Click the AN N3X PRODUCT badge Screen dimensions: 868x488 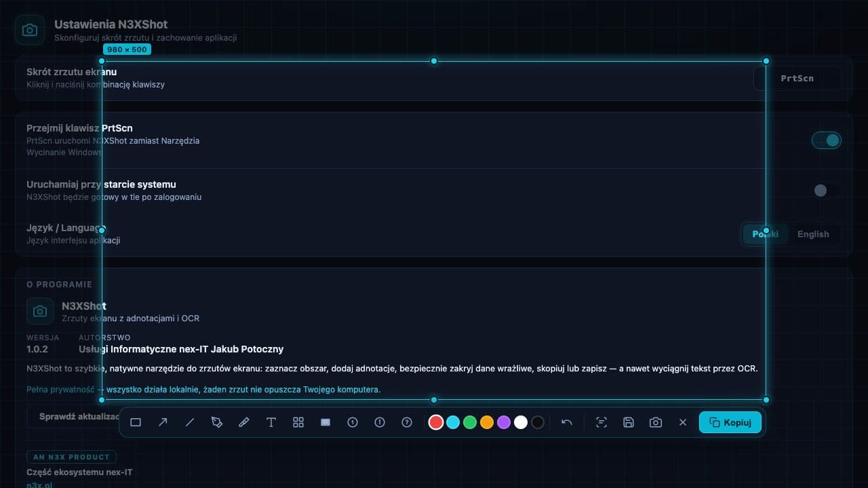[x=71, y=457]
